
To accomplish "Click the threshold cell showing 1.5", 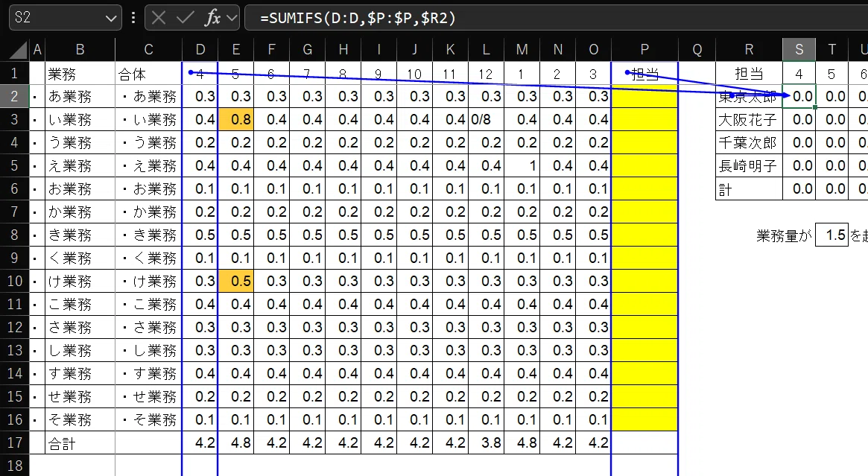I will (x=831, y=235).
